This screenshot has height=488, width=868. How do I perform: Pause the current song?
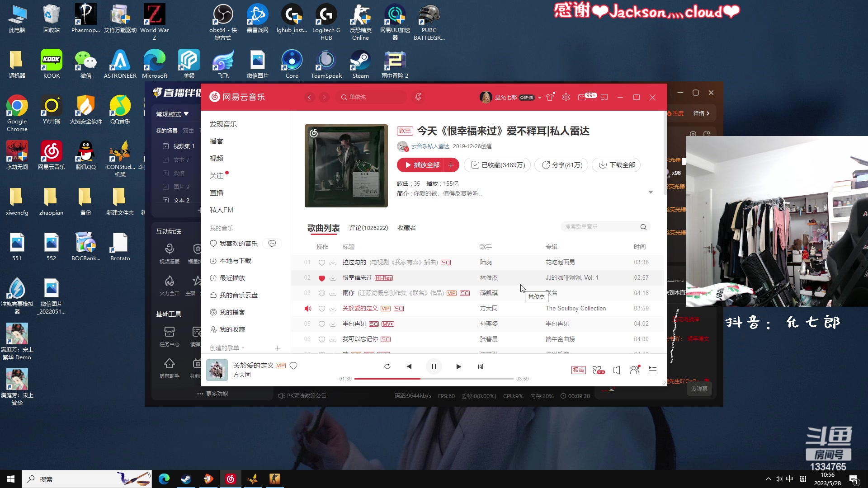click(x=434, y=366)
